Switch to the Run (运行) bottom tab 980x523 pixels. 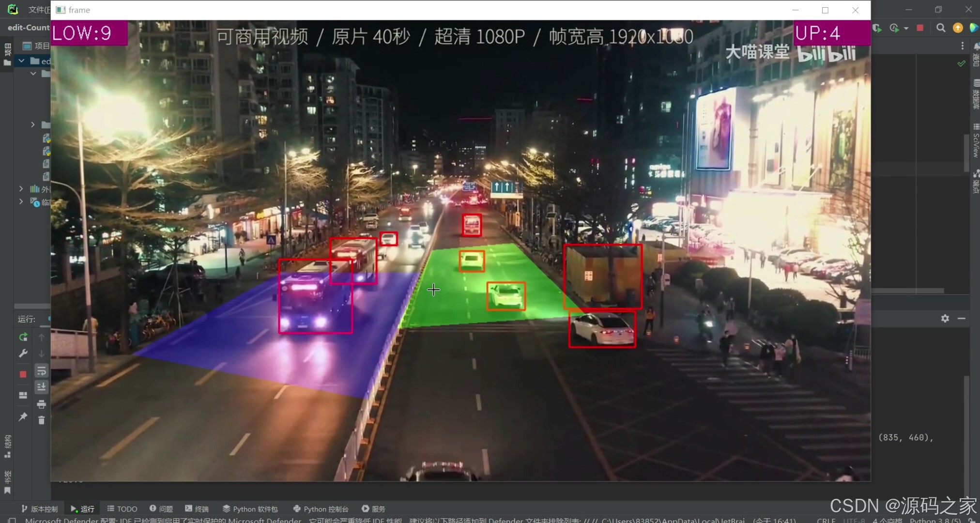coord(83,509)
